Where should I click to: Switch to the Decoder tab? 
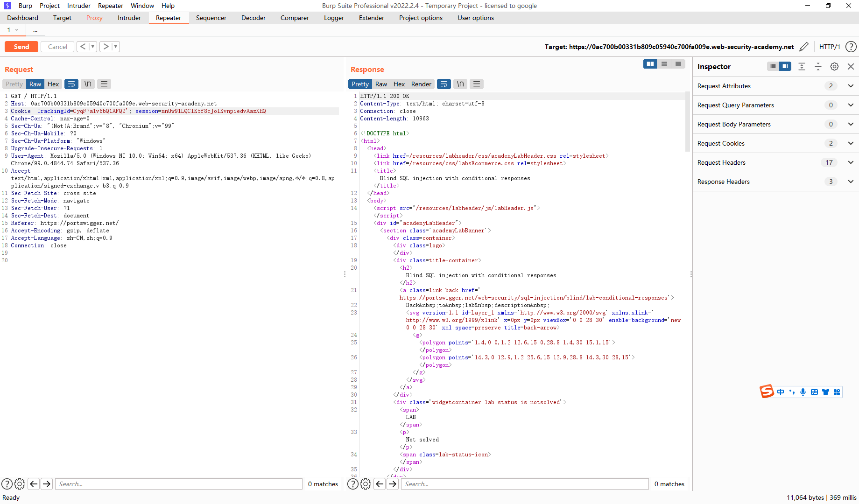(253, 18)
